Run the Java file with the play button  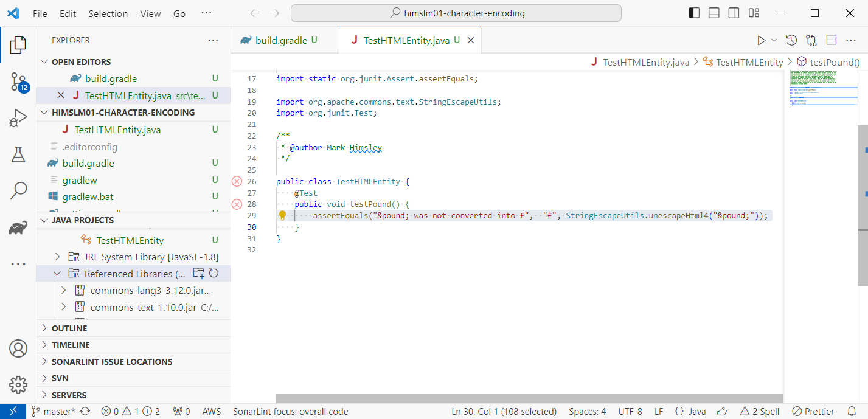(761, 40)
